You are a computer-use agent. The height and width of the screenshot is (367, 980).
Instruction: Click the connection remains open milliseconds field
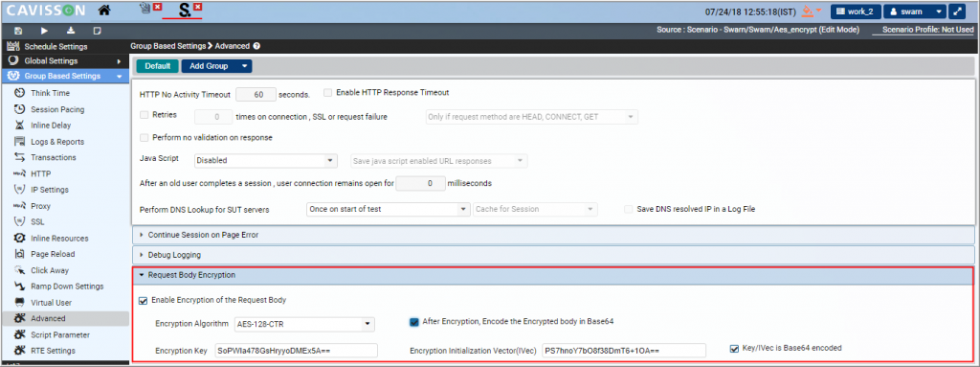coord(420,184)
